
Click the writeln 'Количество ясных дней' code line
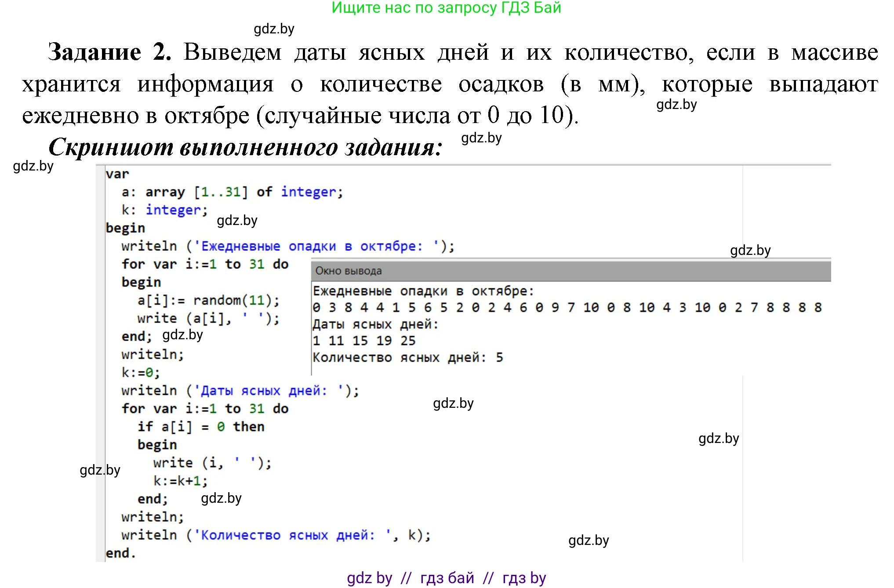click(x=276, y=535)
